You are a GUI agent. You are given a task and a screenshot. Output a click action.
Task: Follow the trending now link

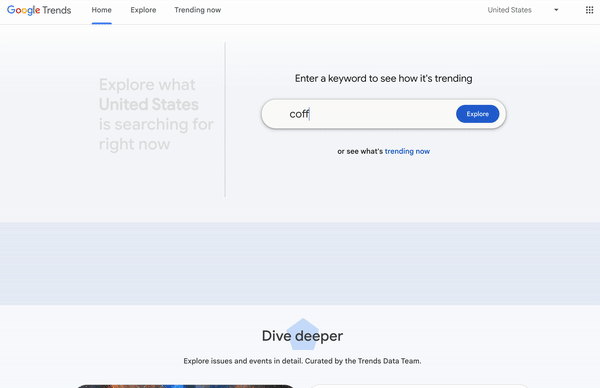(407, 151)
